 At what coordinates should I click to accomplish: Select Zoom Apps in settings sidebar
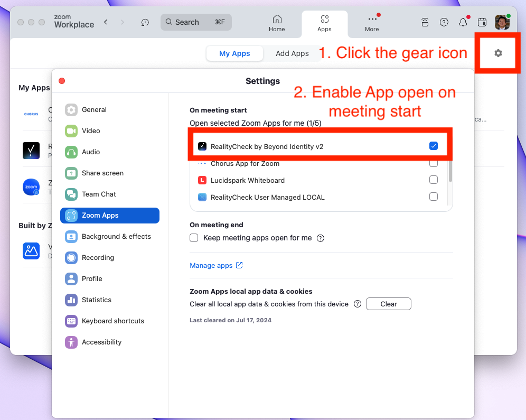[x=110, y=216]
